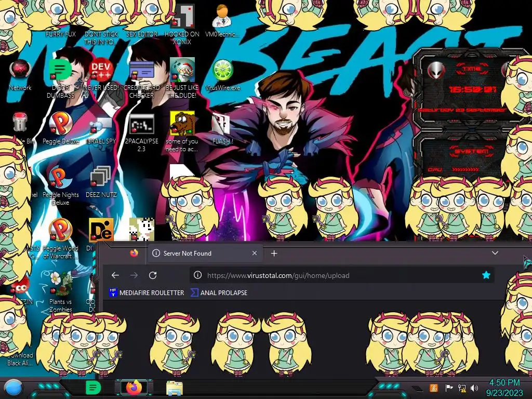Screen dimensions: 532x399
Task: Open the Start orb on the taskbar
Action: pyautogui.click(x=14, y=388)
